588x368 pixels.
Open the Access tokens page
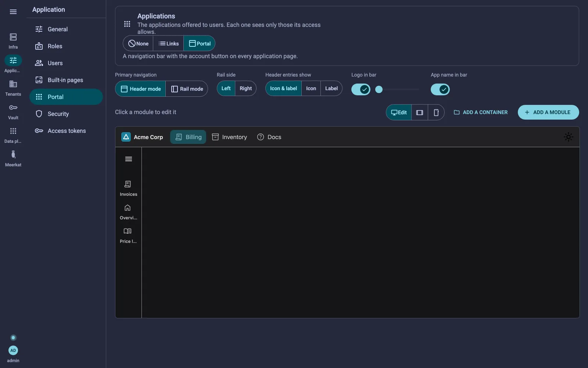(x=66, y=131)
